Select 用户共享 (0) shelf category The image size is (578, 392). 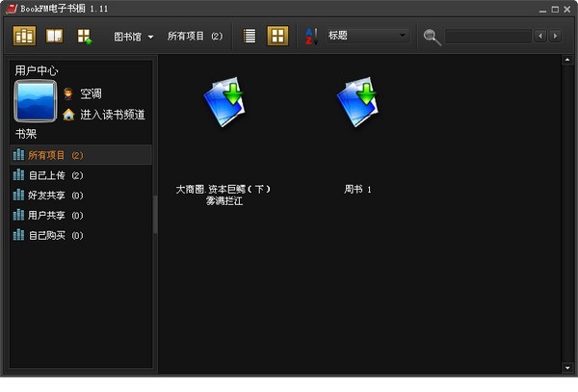click(81, 215)
